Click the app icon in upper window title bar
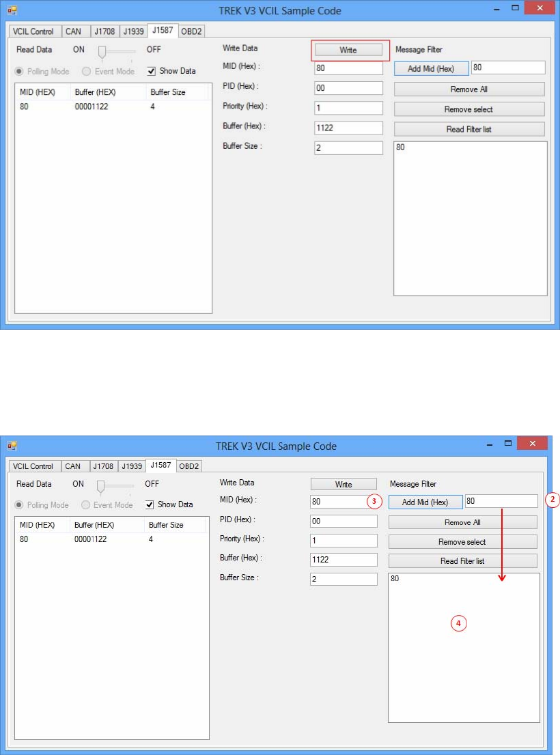 coord(12,10)
